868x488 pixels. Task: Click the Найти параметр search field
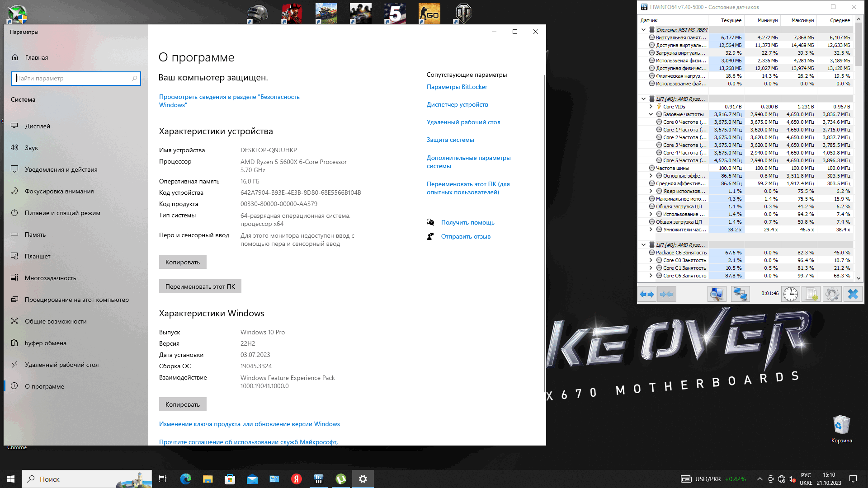76,78
